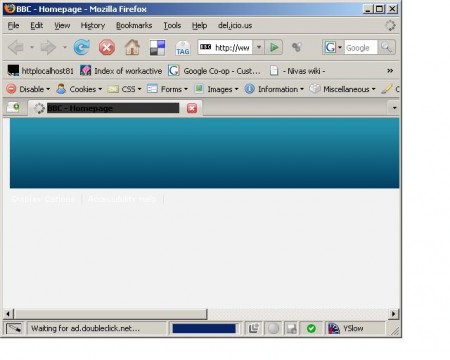Close the BBC - Homepage tab
Image resolution: width=450 pixels, height=360 pixels.
tap(192, 108)
